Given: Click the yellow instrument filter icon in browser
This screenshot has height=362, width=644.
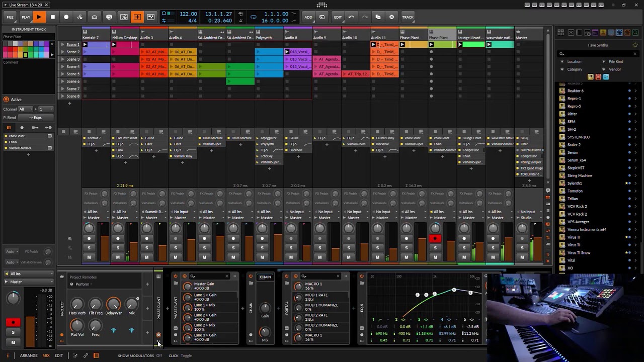Looking at the screenshot, I should click(591, 77).
